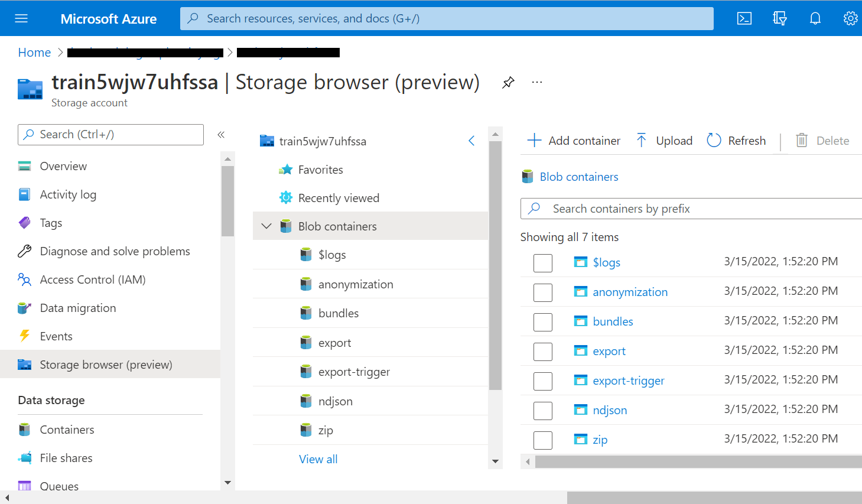Click the Favorites star icon in tree
Viewport: 862px width, 504px height.
click(286, 170)
